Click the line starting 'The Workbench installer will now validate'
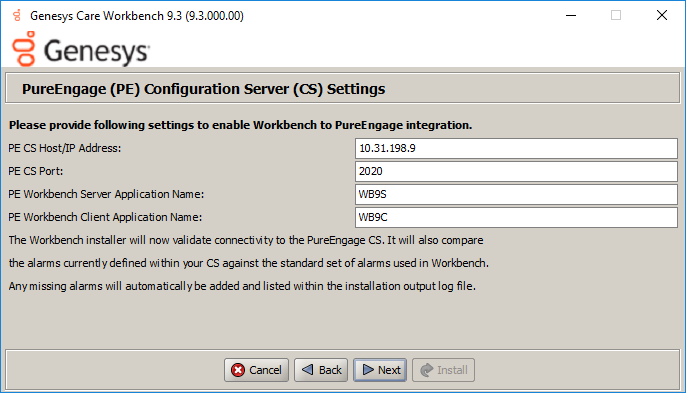686x393 pixels. [x=246, y=240]
